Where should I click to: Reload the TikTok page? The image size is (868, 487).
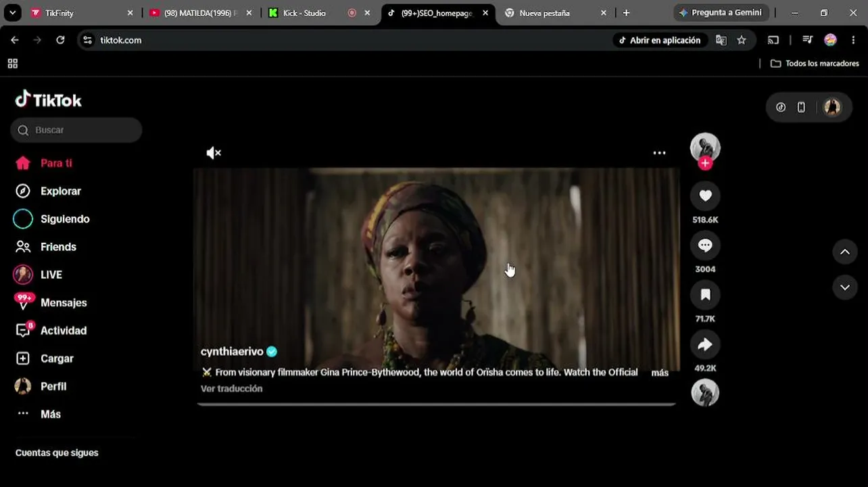pos(60,41)
